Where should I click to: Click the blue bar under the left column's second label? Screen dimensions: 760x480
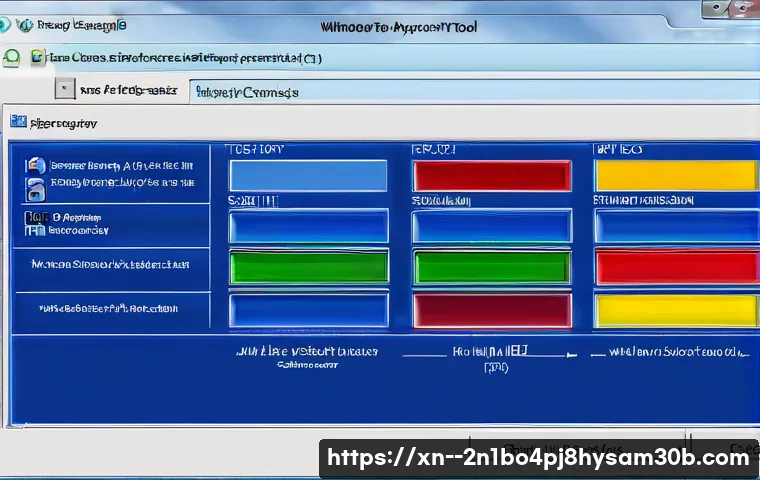[309, 226]
